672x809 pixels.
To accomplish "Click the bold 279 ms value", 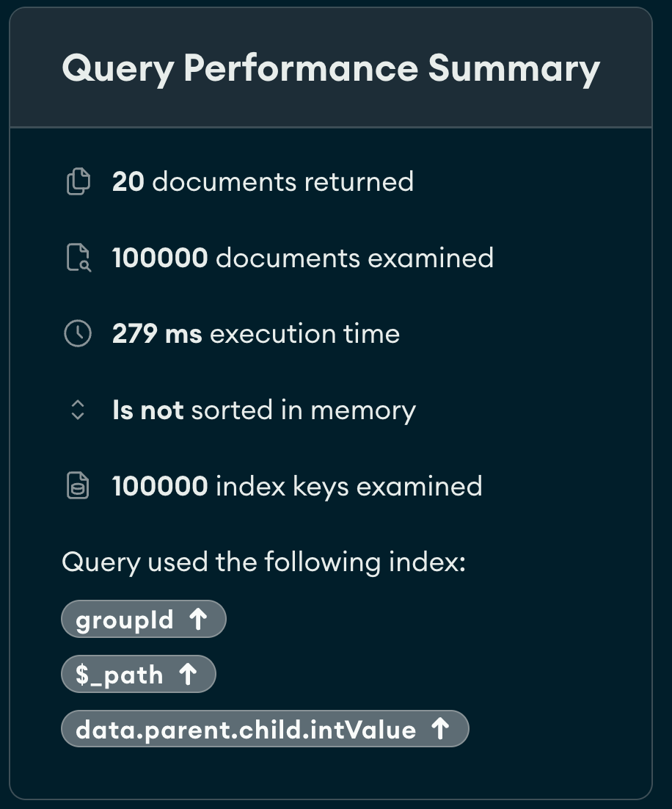I will click(x=157, y=333).
